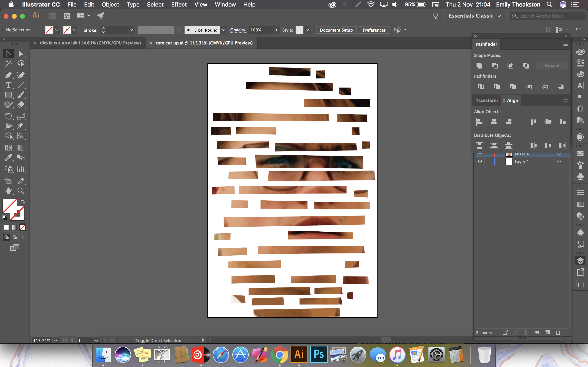Choose the Magic Wand tool
Image resolution: width=588 pixels, height=367 pixels.
(x=8, y=64)
